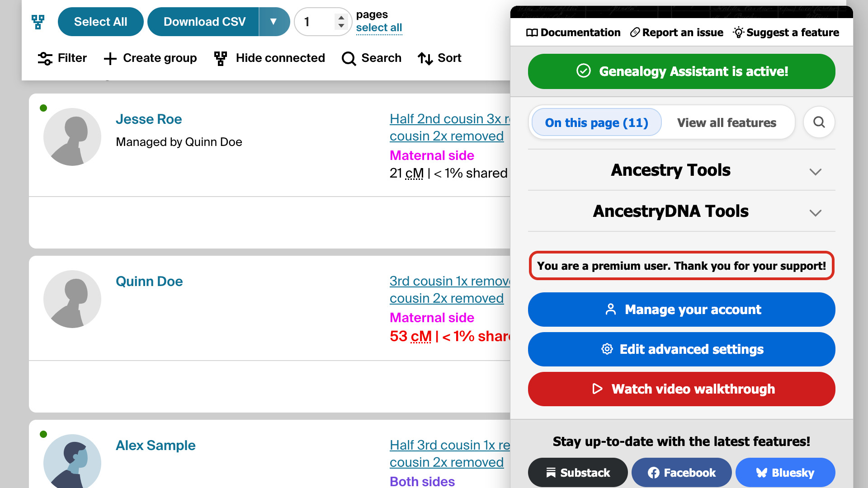The width and height of the screenshot is (868, 488).
Task: Switch to On this page (11) tab
Action: coord(597,122)
